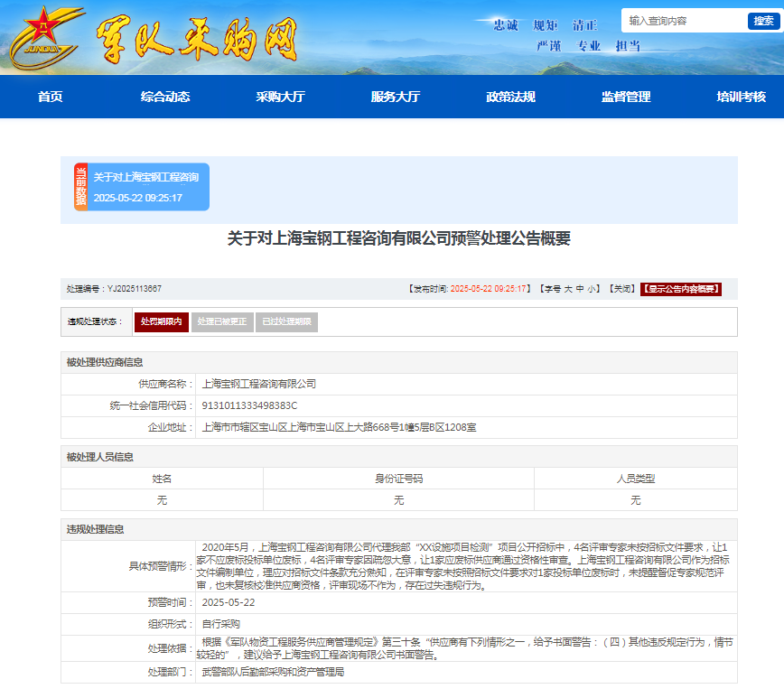Click the 忠诚 slogan in the header
This screenshot has width=784, height=698.
(x=506, y=25)
